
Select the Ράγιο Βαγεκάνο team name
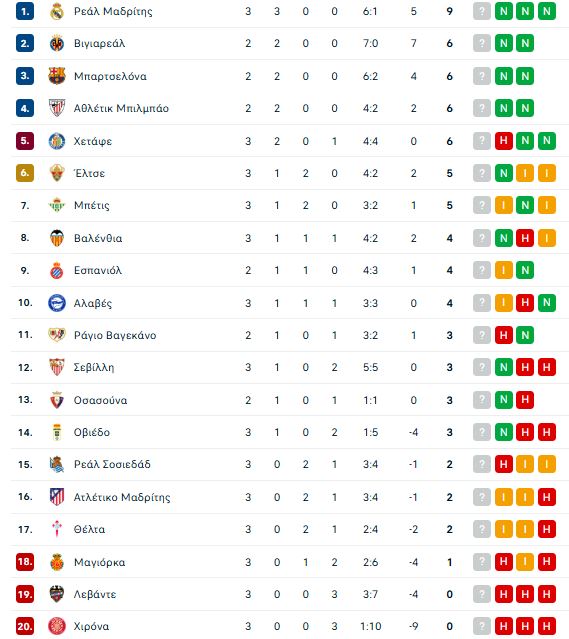(x=115, y=335)
